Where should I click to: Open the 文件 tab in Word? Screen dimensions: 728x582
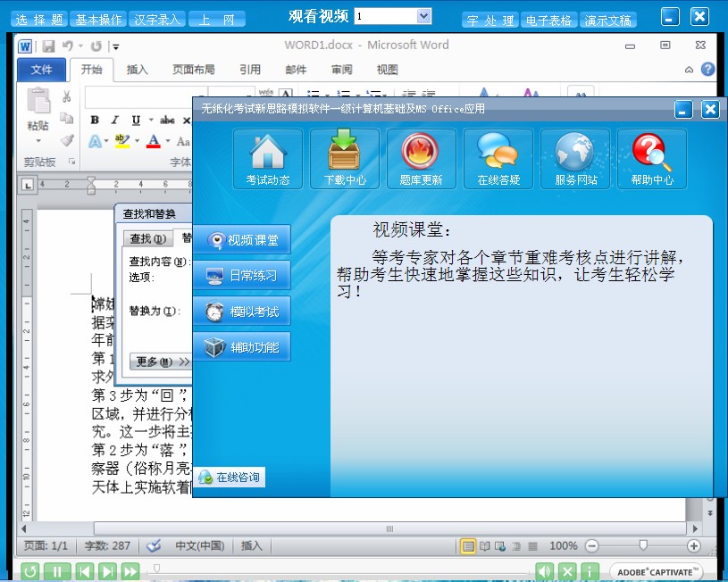[x=41, y=70]
